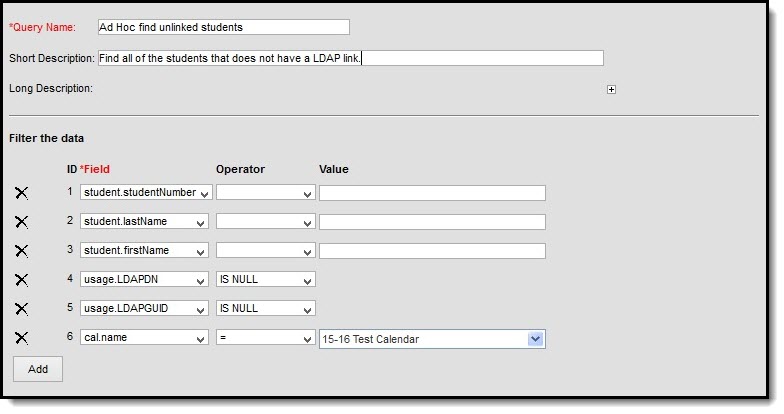Open the cal.name field dropdown

click(146, 339)
